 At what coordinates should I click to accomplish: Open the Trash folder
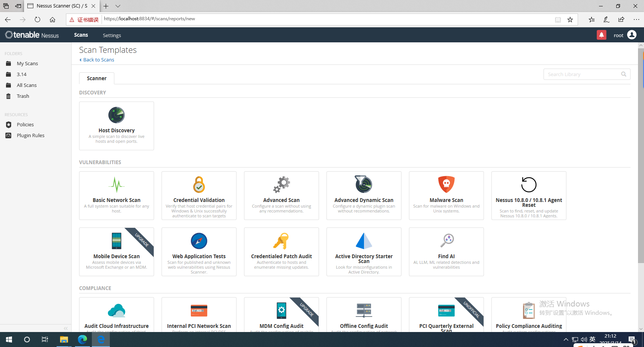[23, 96]
